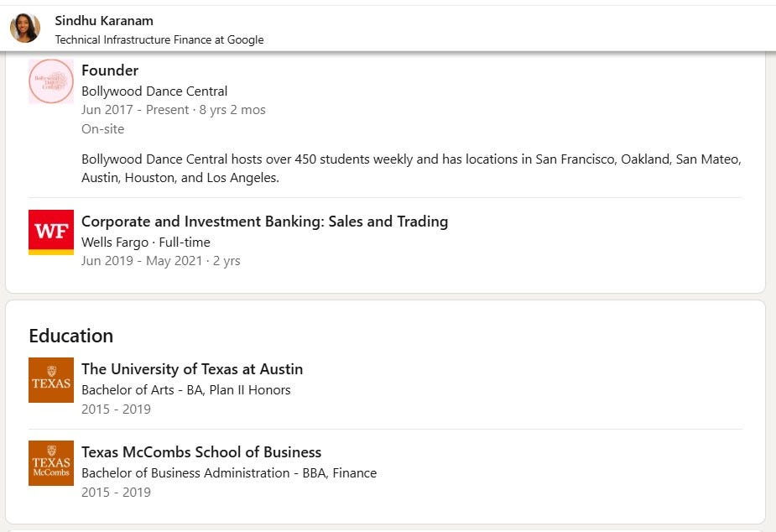The height and width of the screenshot is (532, 776).
Task: Click the Bollywood Dance Central description text
Action: [x=411, y=169]
